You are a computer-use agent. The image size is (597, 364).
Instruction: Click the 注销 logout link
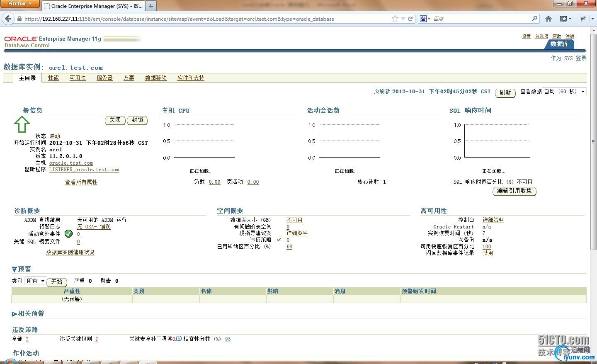click(x=570, y=36)
